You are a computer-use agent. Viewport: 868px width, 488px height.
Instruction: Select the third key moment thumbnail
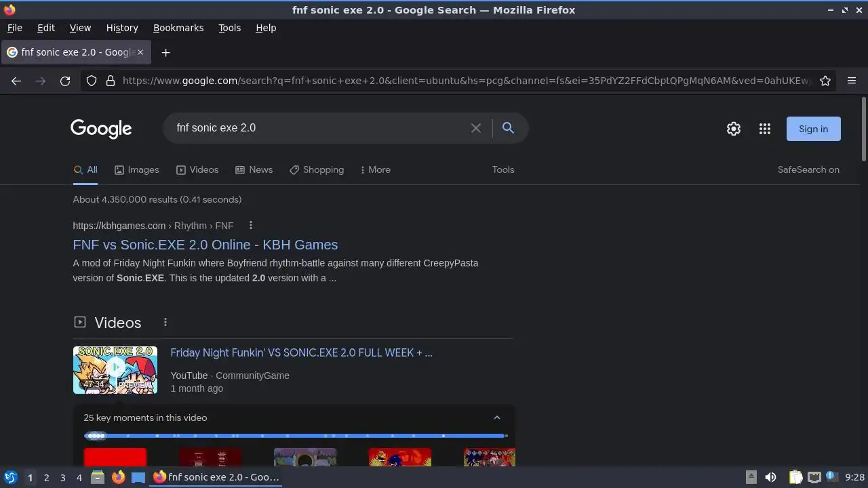point(305,457)
